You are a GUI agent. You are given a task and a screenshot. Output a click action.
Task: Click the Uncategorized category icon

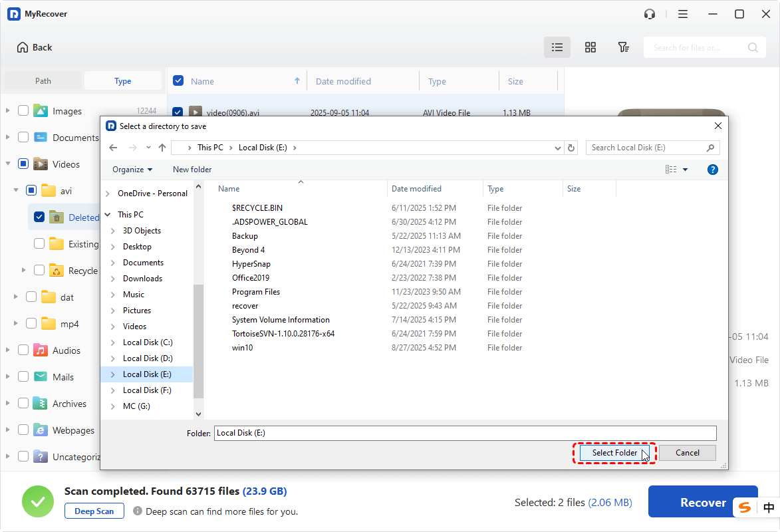pos(41,456)
